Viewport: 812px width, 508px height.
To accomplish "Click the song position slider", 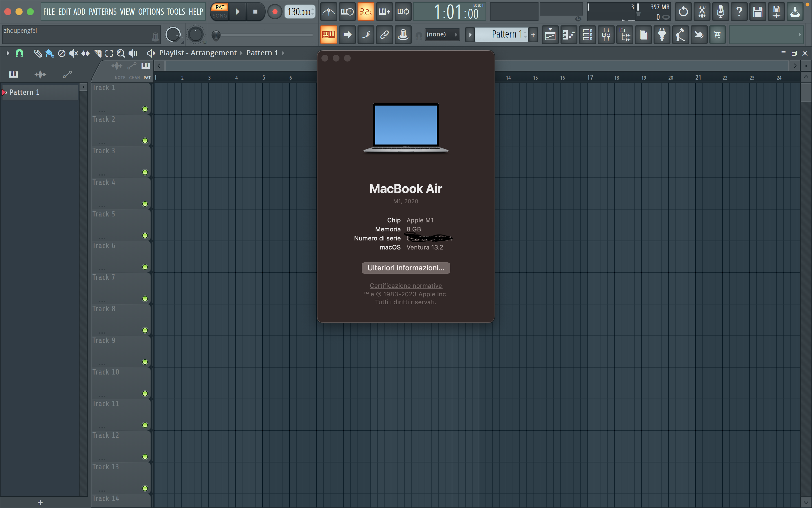I will (263, 35).
